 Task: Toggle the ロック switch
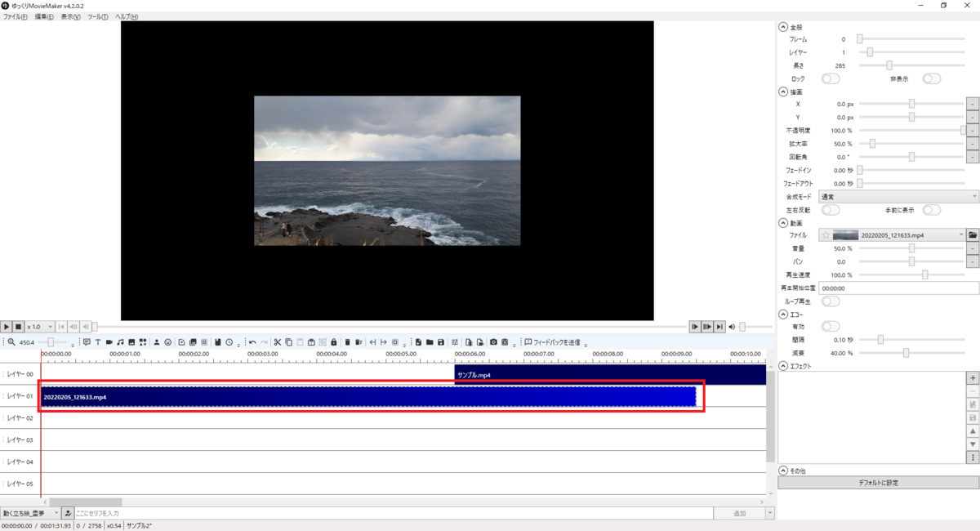pyautogui.click(x=831, y=78)
